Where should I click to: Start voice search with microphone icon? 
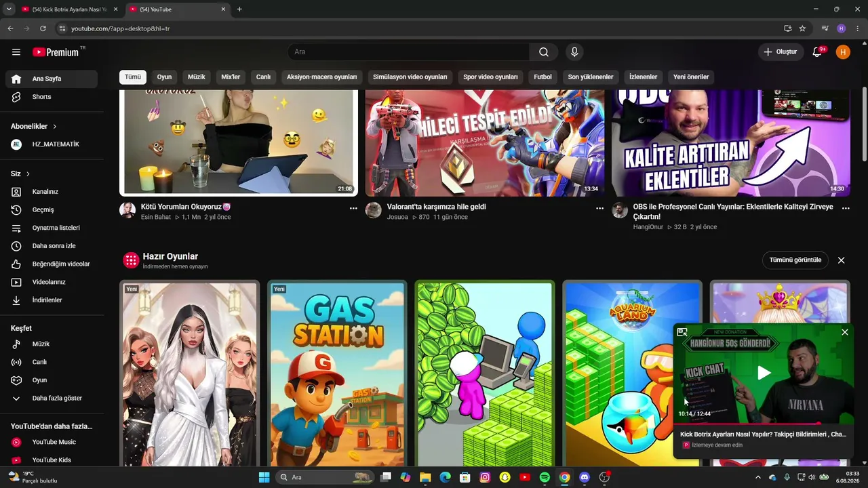point(574,52)
